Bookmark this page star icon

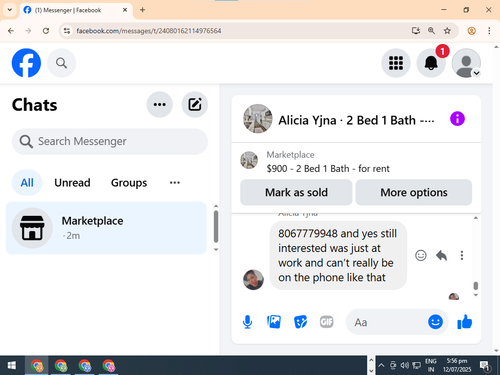(447, 31)
